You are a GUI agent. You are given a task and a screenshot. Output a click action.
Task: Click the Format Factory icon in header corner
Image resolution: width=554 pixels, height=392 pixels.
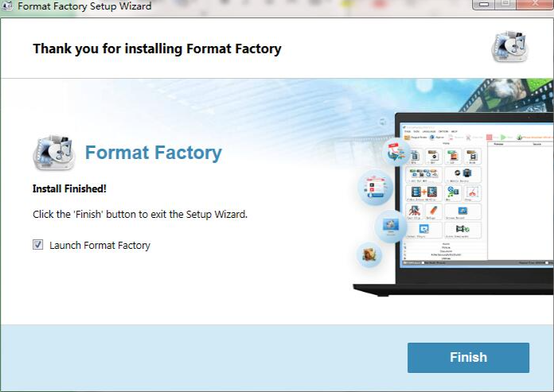tap(509, 47)
